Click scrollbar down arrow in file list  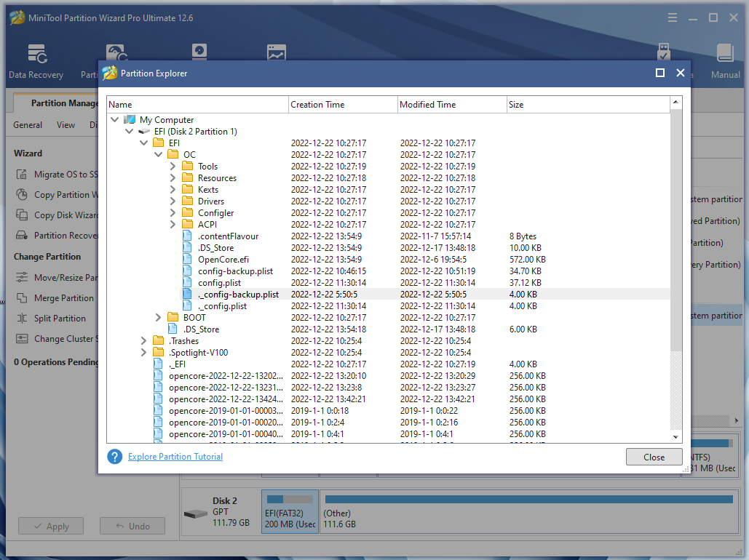[x=675, y=437]
